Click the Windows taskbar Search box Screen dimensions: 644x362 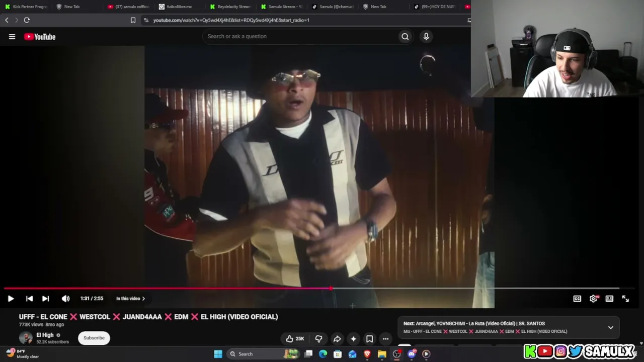pyautogui.click(x=263, y=354)
